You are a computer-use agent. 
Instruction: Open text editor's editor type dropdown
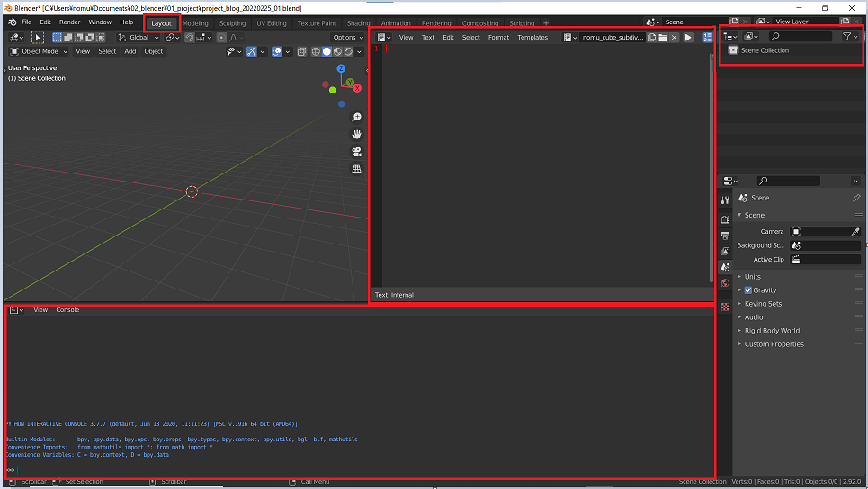[x=383, y=38]
